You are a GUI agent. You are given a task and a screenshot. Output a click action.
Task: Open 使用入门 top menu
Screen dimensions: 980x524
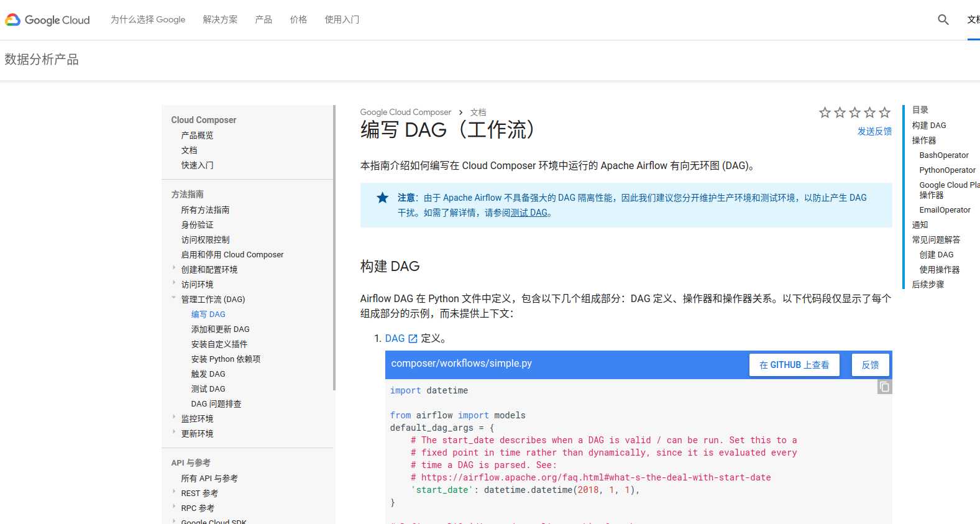pyautogui.click(x=342, y=20)
